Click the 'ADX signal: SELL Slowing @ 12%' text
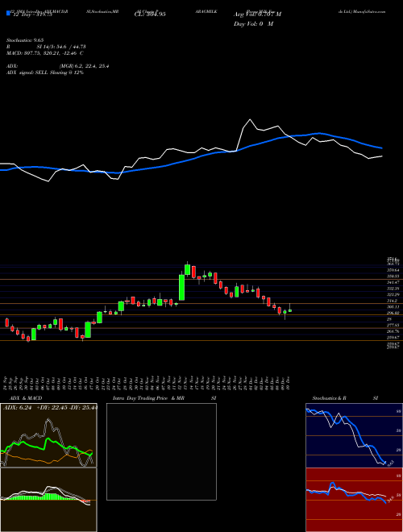Image resolution: width=403 pixels, height=532 pixels. pyautogui.click(x=45, y=73)
